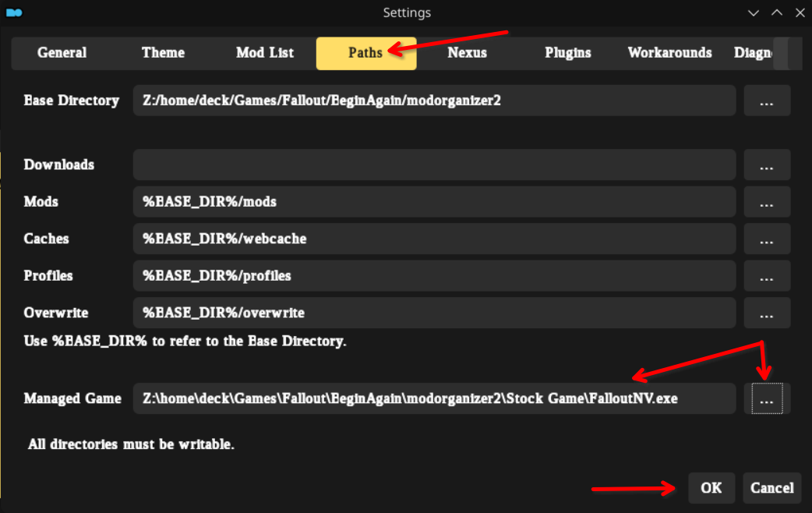This screenshot has width=812, height=513.
Task: Open the Plugins tab
Action: [x=567, y=53]
